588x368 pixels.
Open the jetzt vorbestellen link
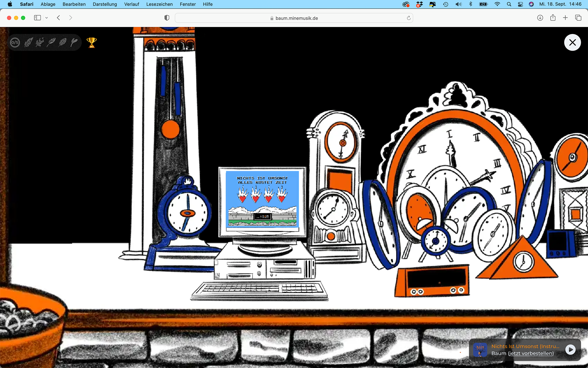pos(531,353)
